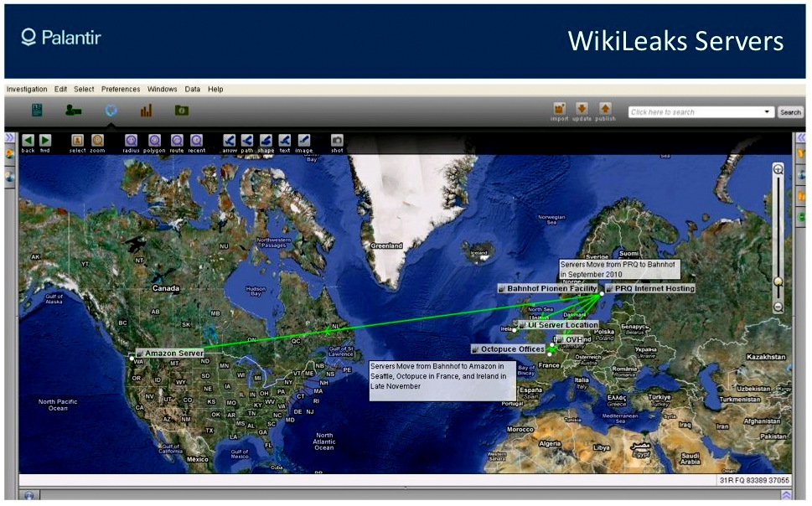The image size is (812, 506).
Task: Select the polygon search tool
Action: [x=154, y=140]
